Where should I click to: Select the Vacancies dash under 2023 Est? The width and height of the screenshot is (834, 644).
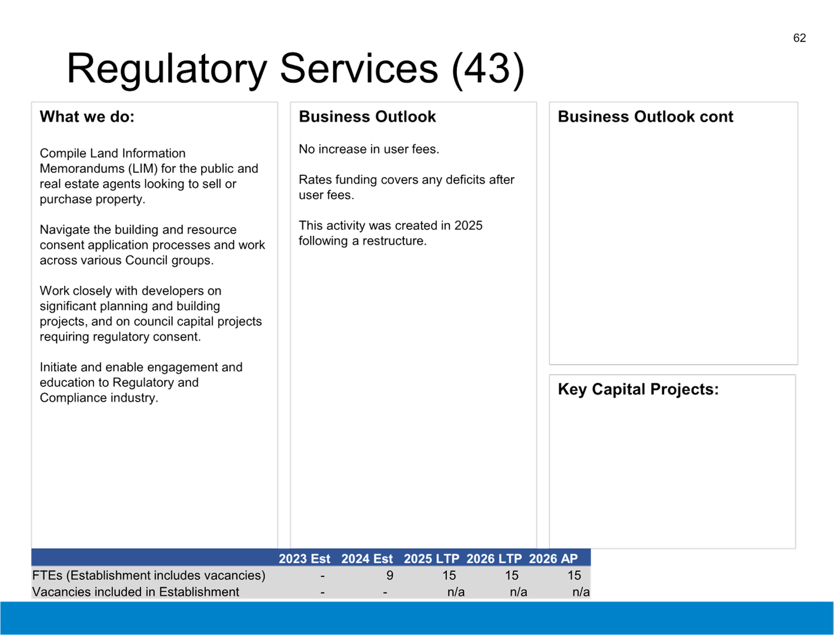tap(322, 593)
